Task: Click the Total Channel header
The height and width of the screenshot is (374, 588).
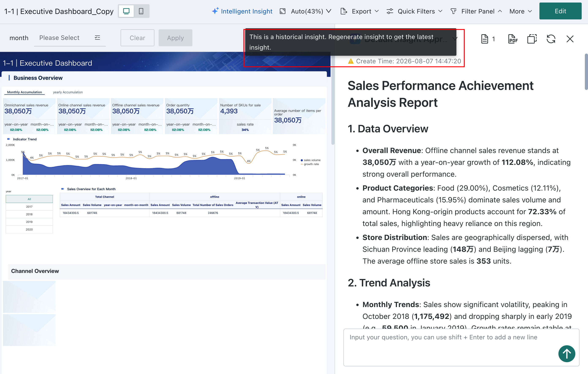Action: [105, 197]
